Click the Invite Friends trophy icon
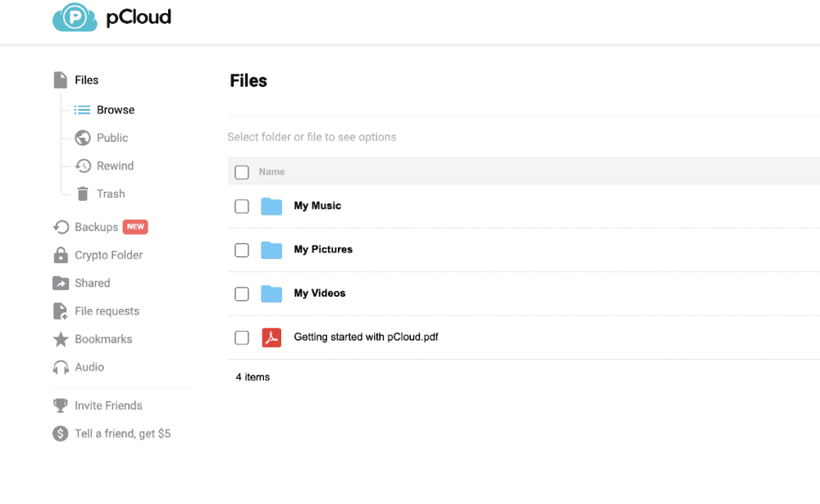This screenshot has height=504, width=820. point(61,406)
